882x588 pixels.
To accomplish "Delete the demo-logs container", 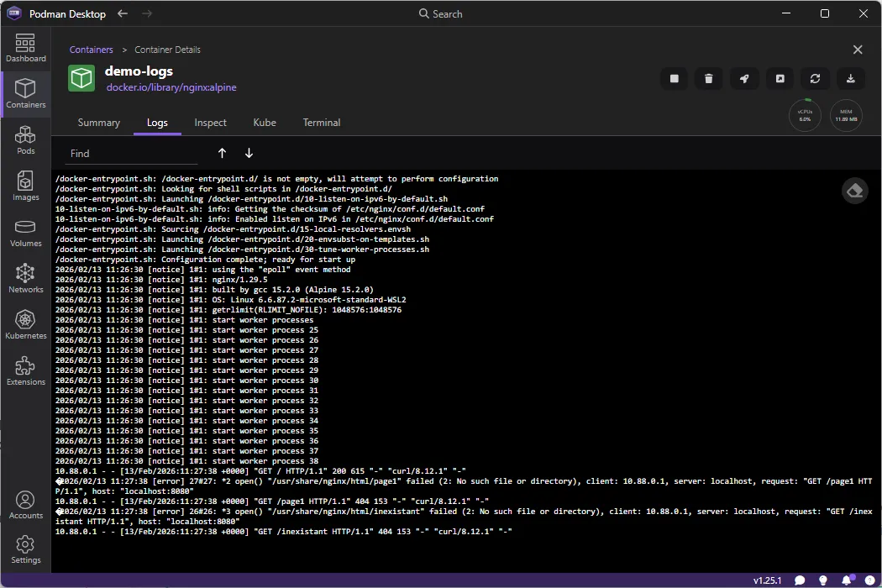I will pyautogui.click(x=708, y=78).
